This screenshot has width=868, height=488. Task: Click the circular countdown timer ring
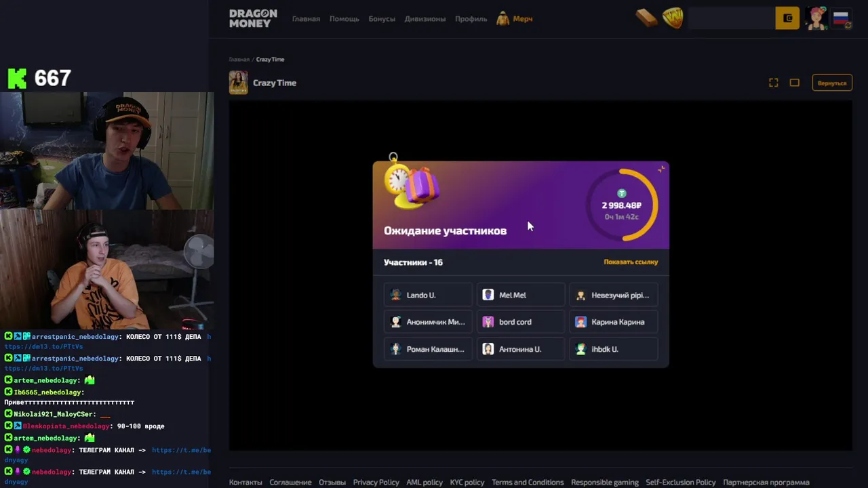(x=622, y=205)
